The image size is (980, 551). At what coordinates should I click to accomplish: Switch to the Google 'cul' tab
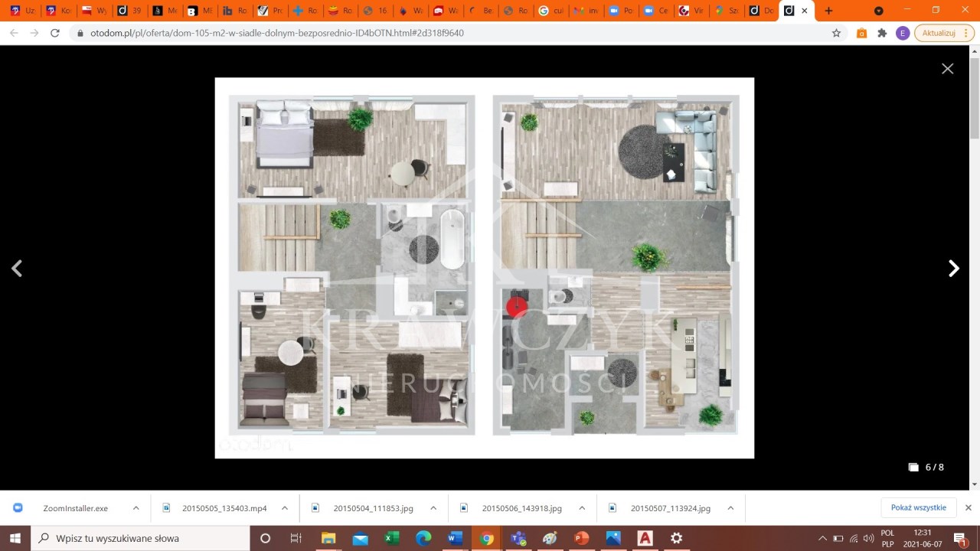553,11
